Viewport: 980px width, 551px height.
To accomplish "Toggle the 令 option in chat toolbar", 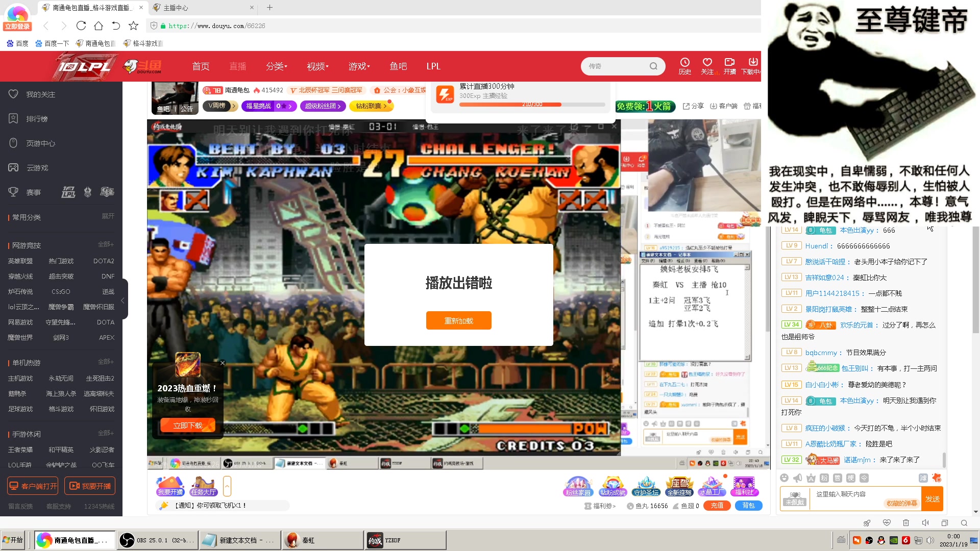I will click(x=864, y=478).
